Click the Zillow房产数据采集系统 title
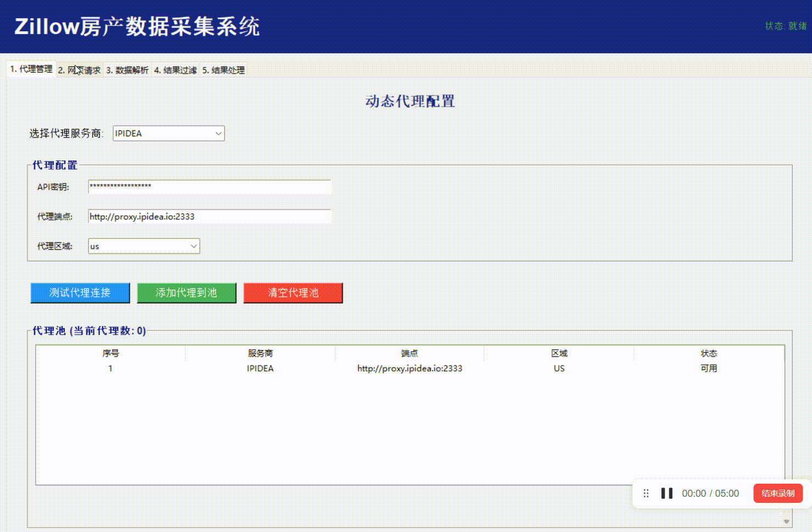The height and width of the screenshot is (532, 812). tap(137, 26)
